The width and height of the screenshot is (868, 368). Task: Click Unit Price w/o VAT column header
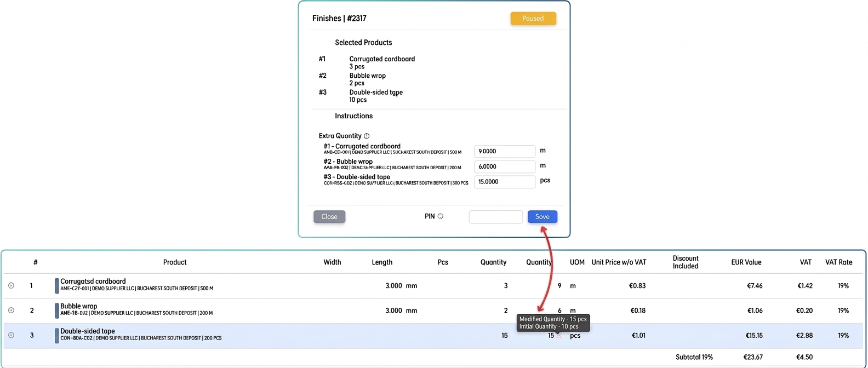click(x=619, y=262)
